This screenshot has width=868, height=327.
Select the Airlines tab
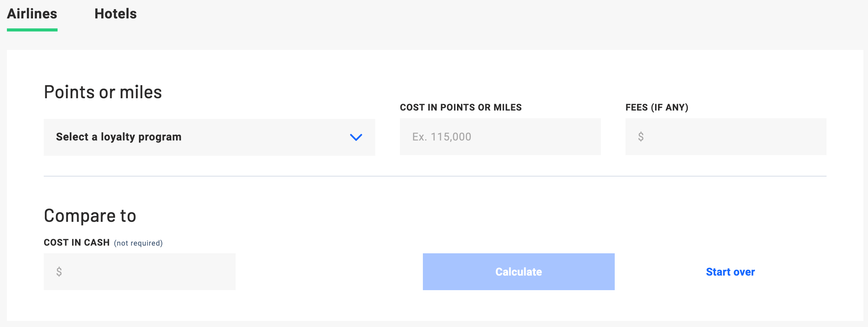click(32, 13)
